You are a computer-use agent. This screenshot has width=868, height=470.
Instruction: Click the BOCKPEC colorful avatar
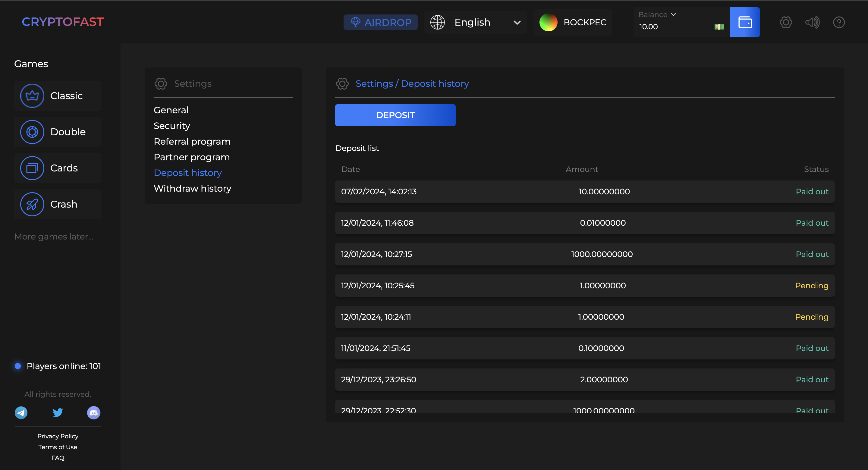click(x=548, y=22)
